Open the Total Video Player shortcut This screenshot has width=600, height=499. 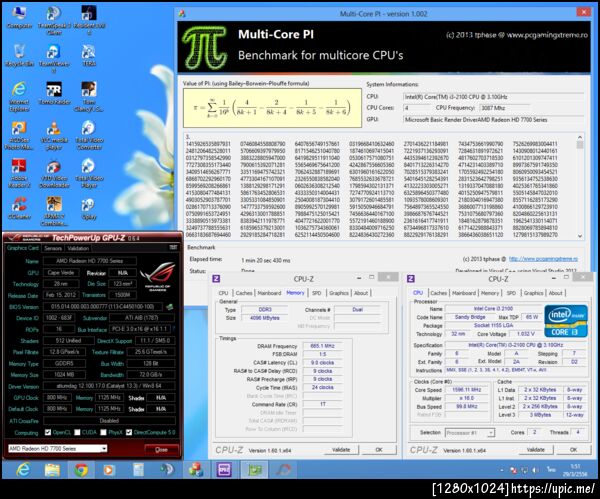89,173
